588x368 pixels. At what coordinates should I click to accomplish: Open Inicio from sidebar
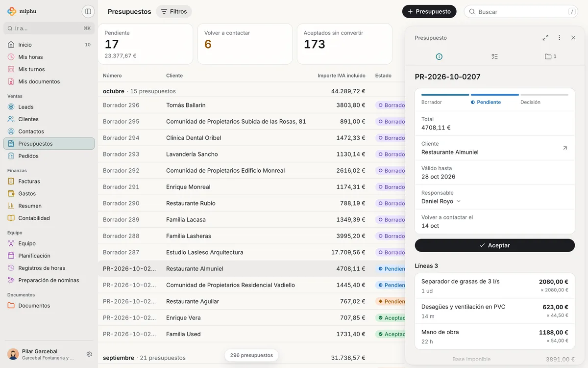tap(49, 45)
